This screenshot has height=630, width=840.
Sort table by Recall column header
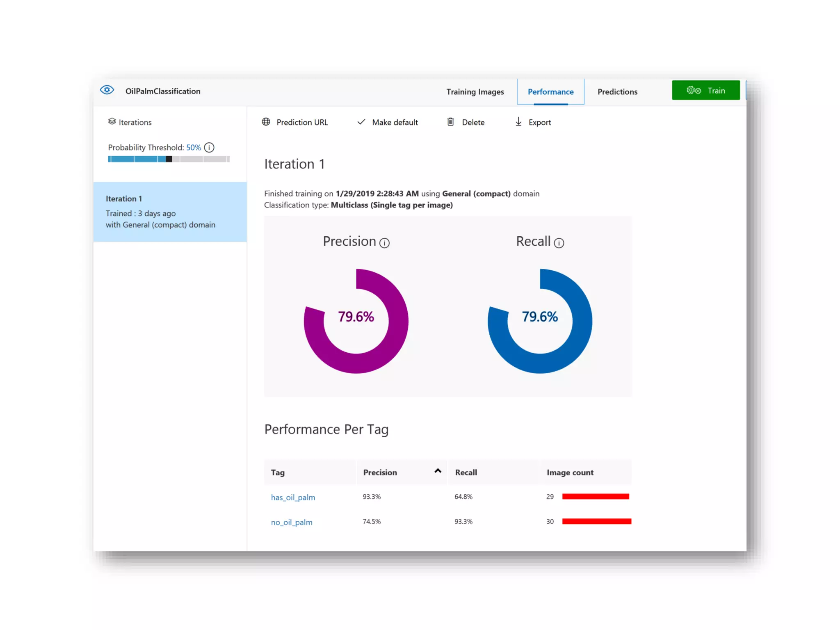pos(466,472)
